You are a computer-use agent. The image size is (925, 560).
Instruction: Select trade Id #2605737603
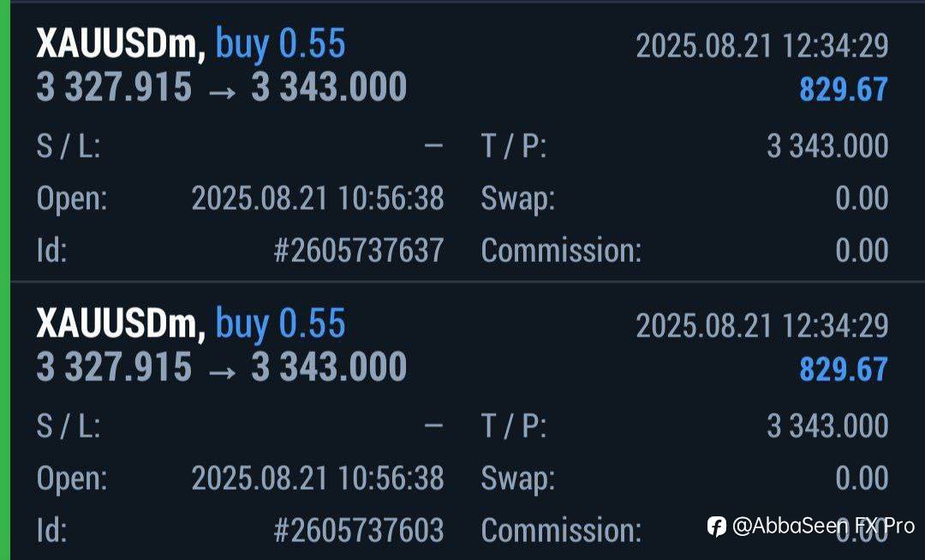[x=358, y=530]
